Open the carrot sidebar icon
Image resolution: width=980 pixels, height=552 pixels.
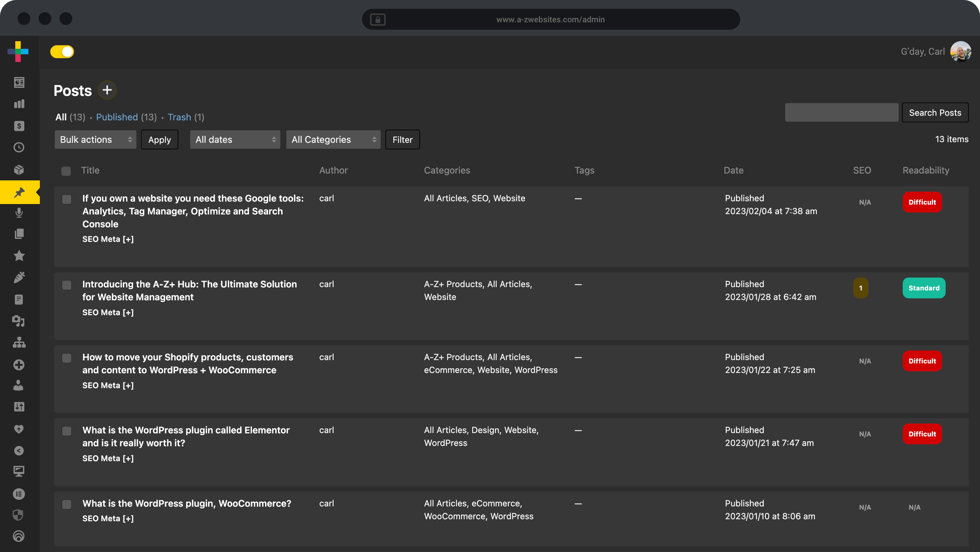coord(19,278)
